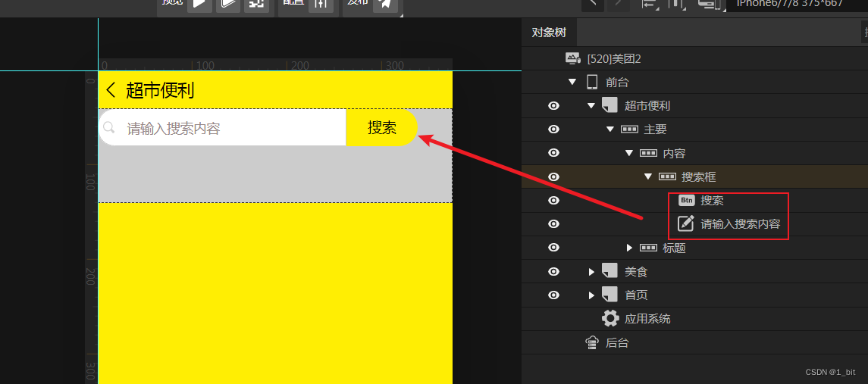Image resolution: width=868 pixels, height=384 pixels.
Task: Click the 请输入搜索内容 input field on canvas
Action: 222,128
